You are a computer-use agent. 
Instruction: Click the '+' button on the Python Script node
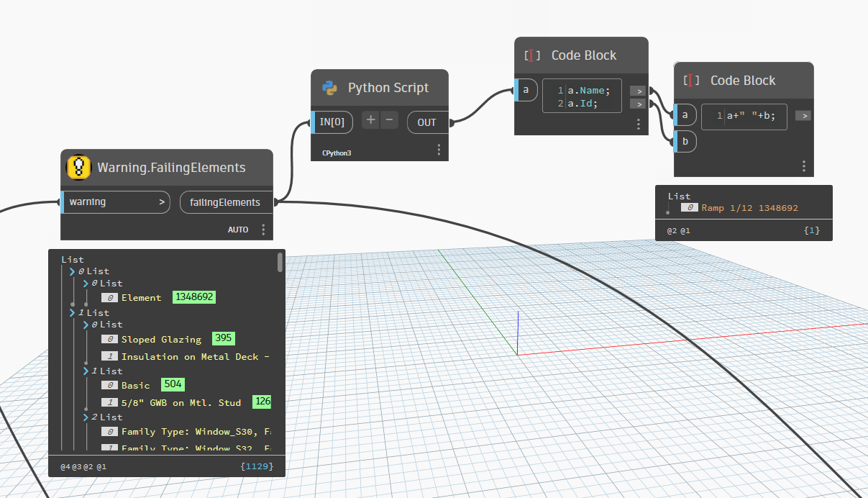click(x=370, y=119)
